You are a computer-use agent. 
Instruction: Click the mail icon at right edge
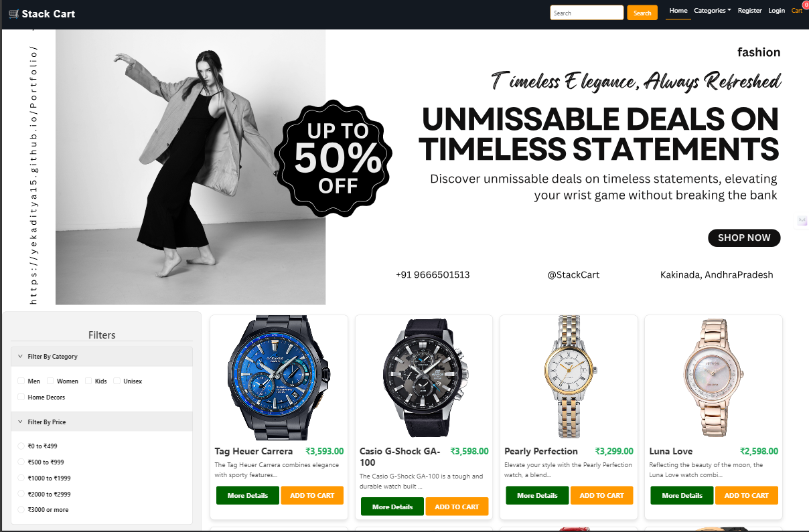802,221
